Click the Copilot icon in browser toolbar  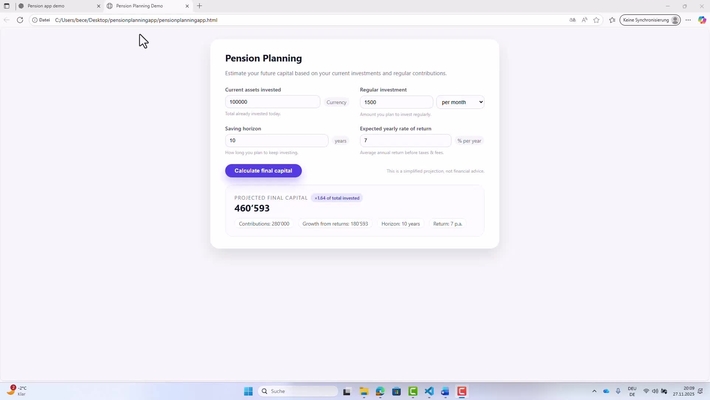tap(702, 20)
